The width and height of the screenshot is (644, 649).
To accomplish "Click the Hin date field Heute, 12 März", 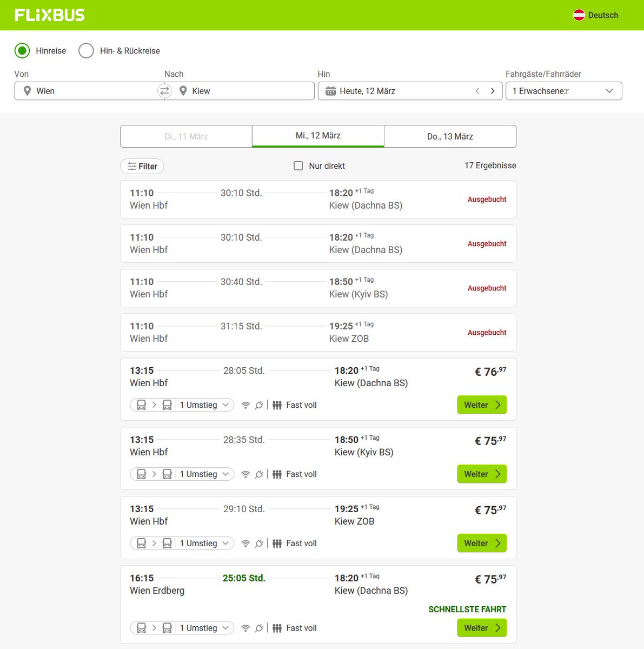I will [x=410, y=91].
